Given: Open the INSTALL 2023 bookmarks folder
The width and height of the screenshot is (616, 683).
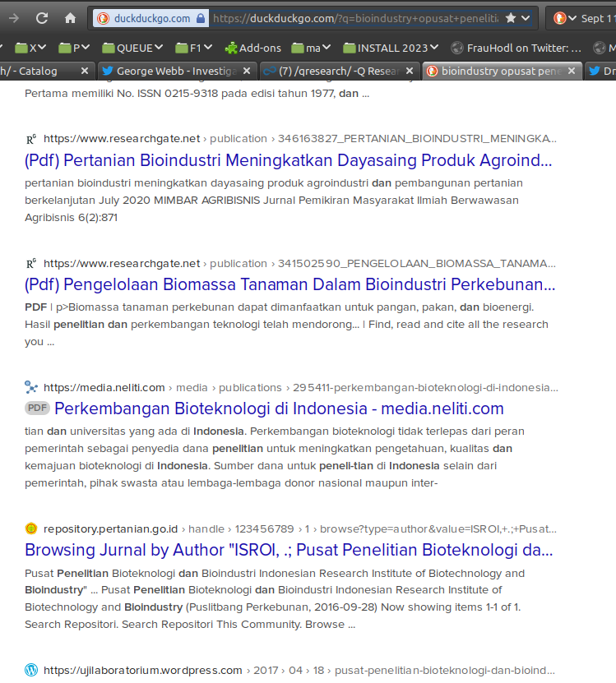Looking at the screenshot, I should 391,48.
